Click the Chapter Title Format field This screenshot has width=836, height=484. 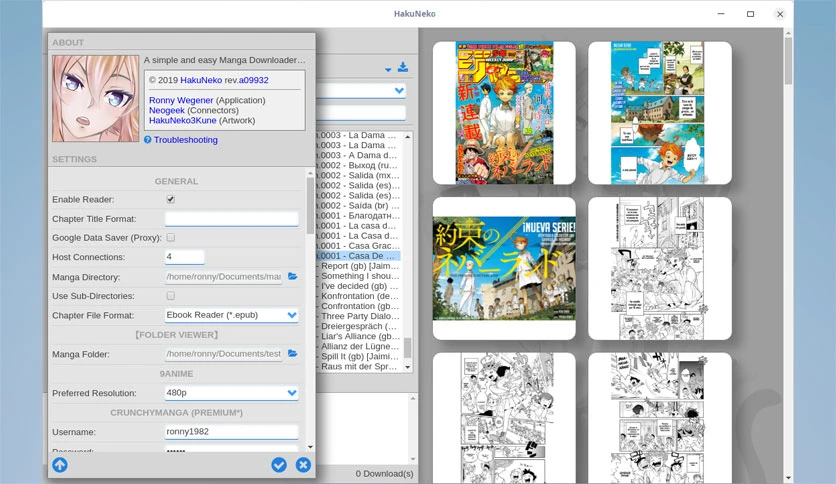click(231, 219)
